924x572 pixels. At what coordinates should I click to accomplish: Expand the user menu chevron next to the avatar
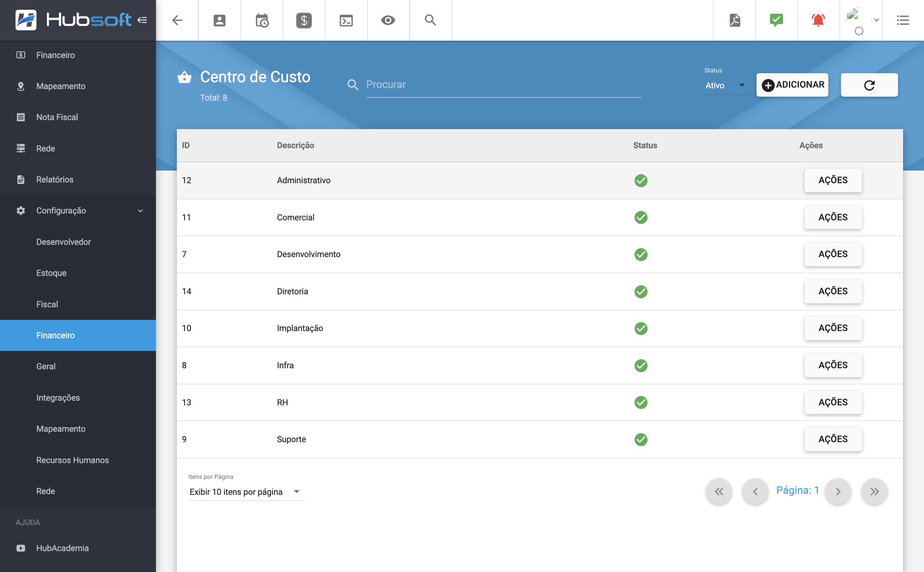click(x=876, y=20)
